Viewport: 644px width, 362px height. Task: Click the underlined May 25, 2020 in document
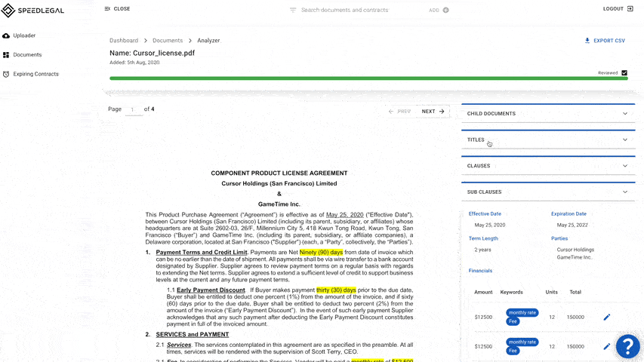(344, 215)
